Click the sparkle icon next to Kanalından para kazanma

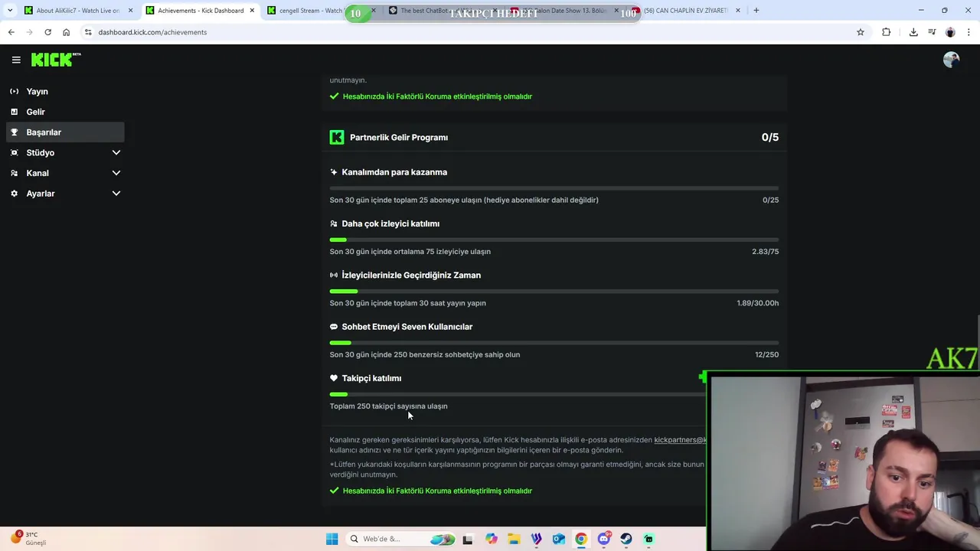pos(334,172)
